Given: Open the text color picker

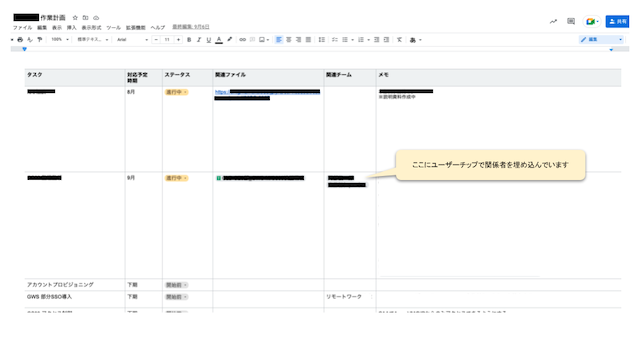Looking at the screenshot, I should [x=219, y=40].
